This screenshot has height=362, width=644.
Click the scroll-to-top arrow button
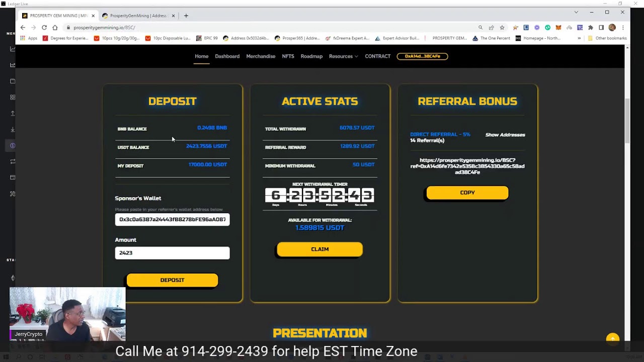click(612, 339)
